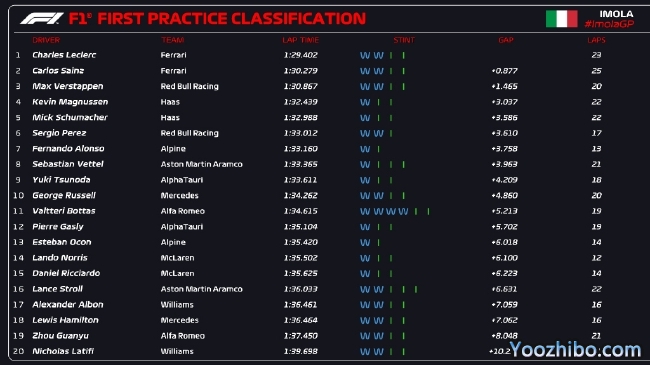Screen dimensions: 650x365
Task: Click Carlos Sainz gap +0.877
Action: 504,71
